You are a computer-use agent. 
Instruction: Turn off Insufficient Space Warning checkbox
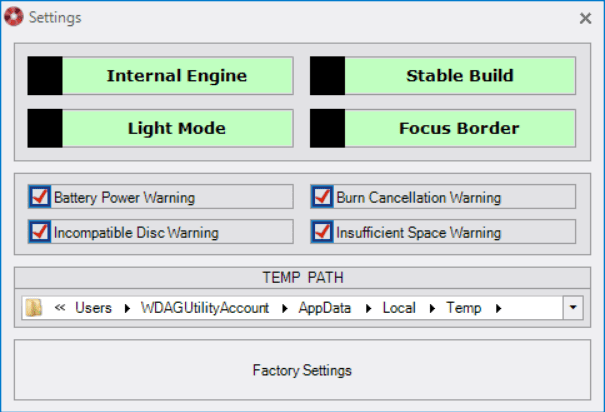322,232
